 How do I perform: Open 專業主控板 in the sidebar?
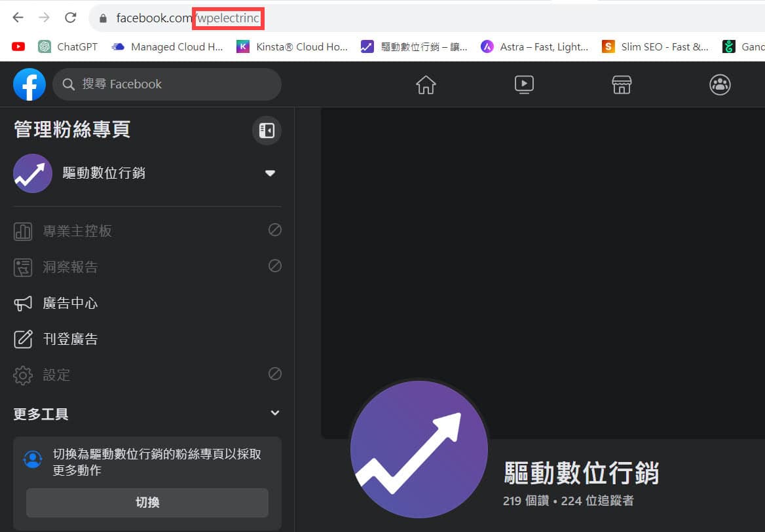[x=147, y=230]
